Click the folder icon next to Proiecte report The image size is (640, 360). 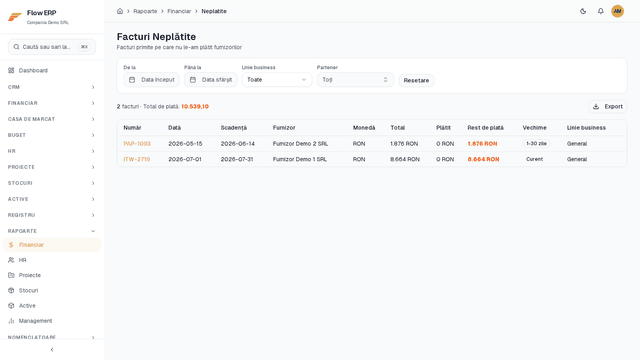click(x=11, y=275)
